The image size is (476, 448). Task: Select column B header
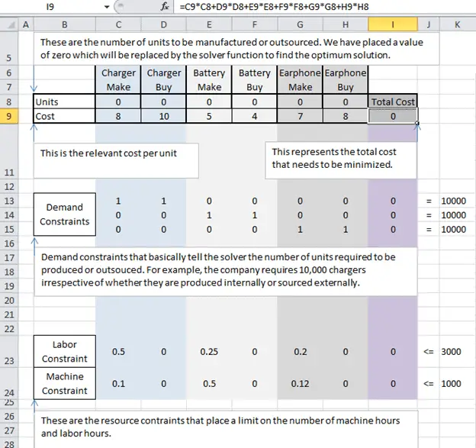click(65, 24)
